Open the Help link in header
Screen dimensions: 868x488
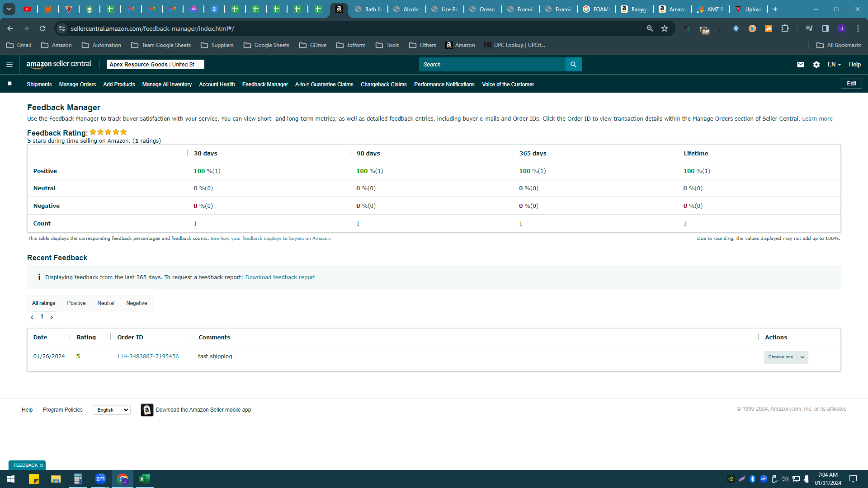coord(855,65)
